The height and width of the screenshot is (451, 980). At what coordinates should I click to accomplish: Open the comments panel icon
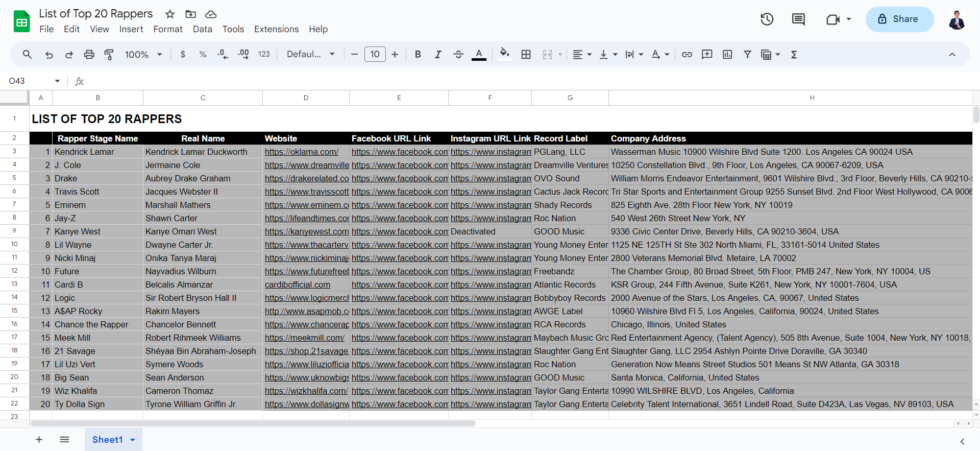click(x=798, y=19)
